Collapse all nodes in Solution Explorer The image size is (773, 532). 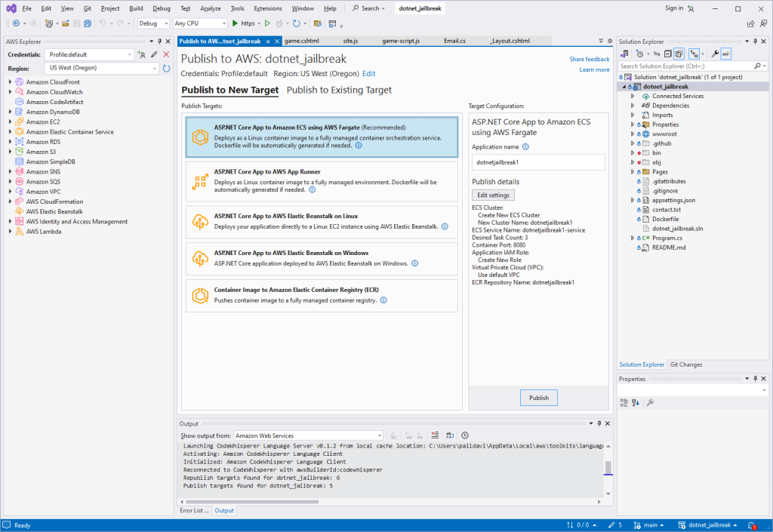click(667, 54)
